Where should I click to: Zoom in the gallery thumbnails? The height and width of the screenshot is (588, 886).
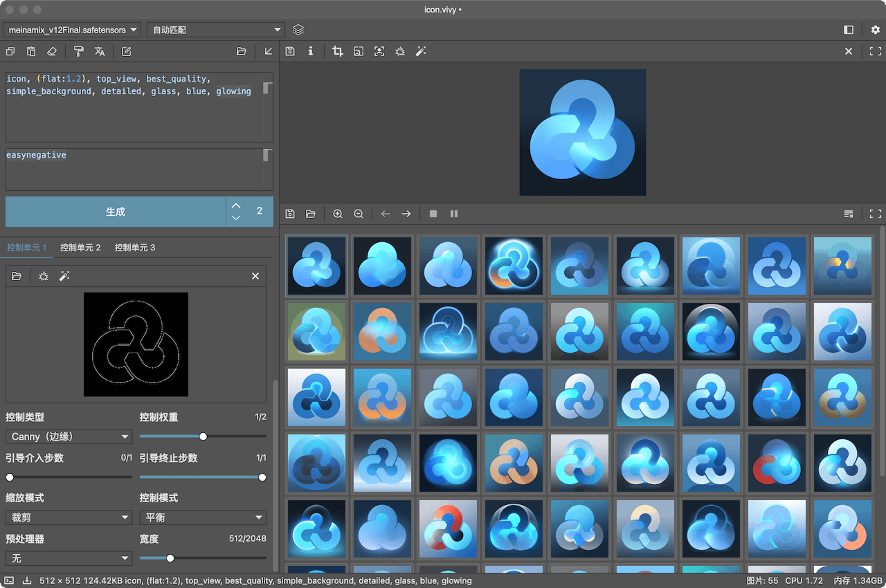coord(338,214)
